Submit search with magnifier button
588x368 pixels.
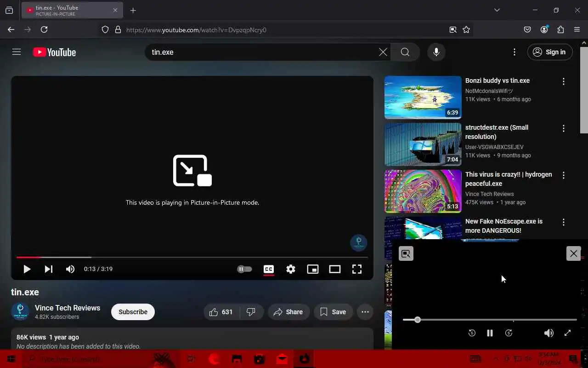[x=405, y=52]
